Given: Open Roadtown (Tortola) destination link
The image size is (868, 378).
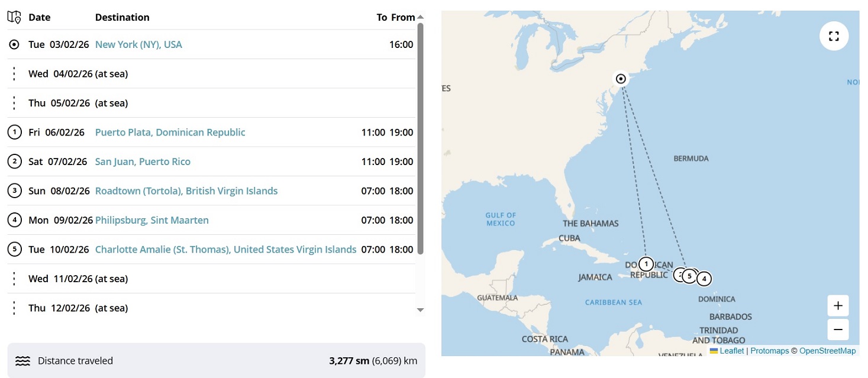Looking at the screenshot, I should click(x=186, y=191).
